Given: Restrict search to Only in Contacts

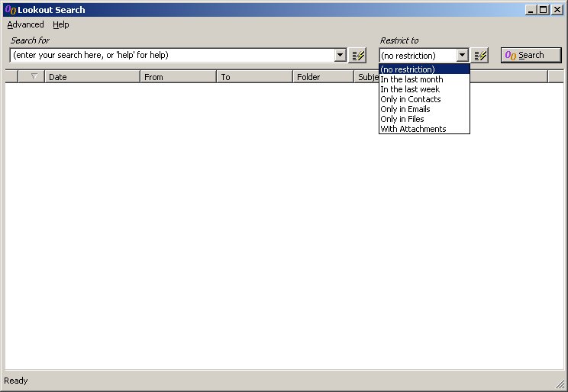Looking at the screenshot, I should point(424,99).
